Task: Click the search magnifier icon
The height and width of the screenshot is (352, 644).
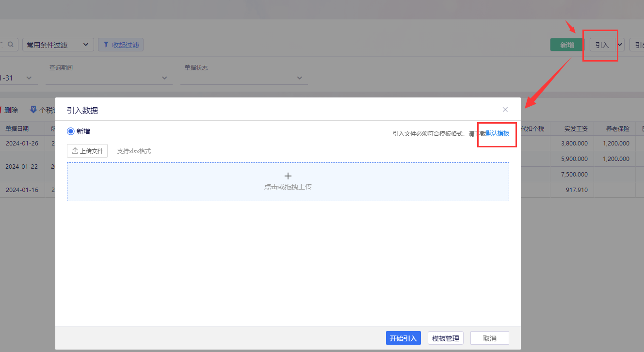Action: coord(11,45)
